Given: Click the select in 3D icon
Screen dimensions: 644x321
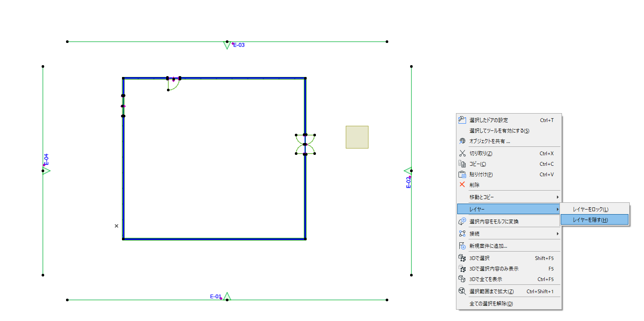Looking at the screenshot, I should (462, 258).
